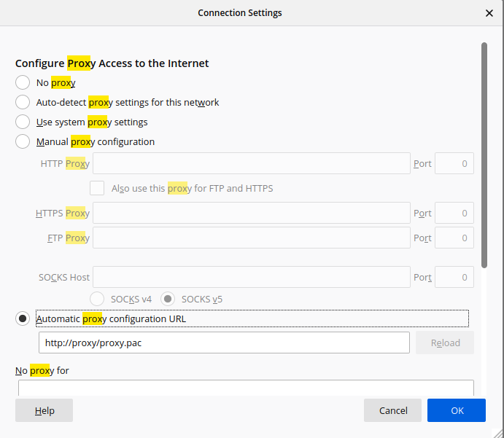Click the dialog's vertical scrollbar thumb
The image size is (504, 438).
(484, 155)
